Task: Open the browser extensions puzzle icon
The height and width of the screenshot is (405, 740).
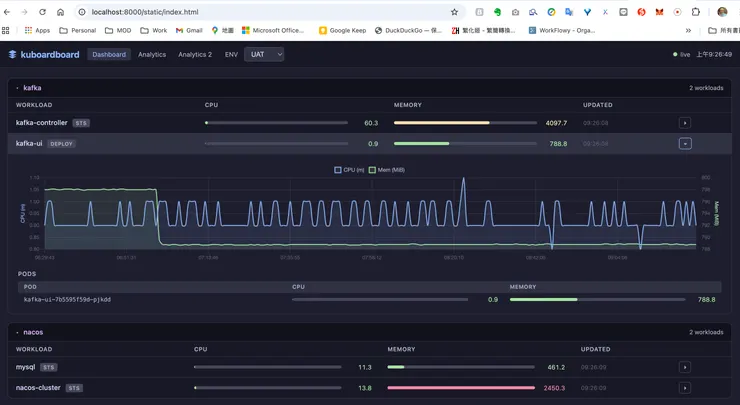Action: (696, 12)
